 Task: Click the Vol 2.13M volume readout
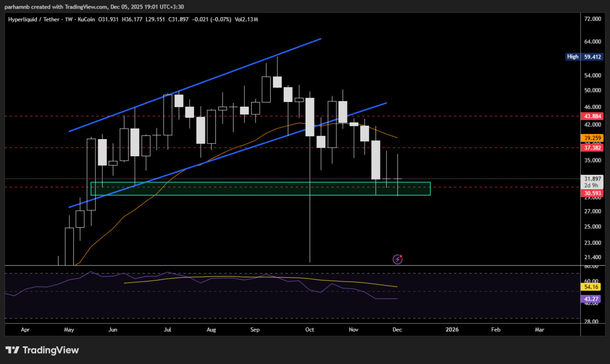(x=248, y=20)
